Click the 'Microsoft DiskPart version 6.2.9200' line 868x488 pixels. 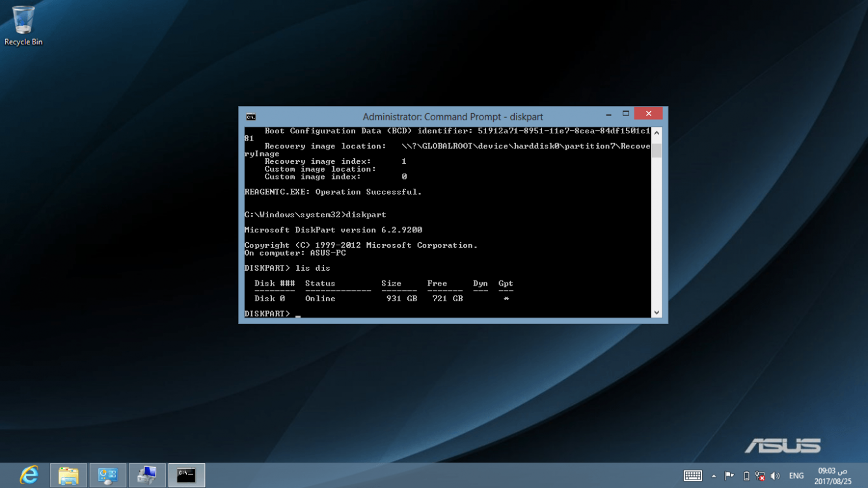pos(333,230)
